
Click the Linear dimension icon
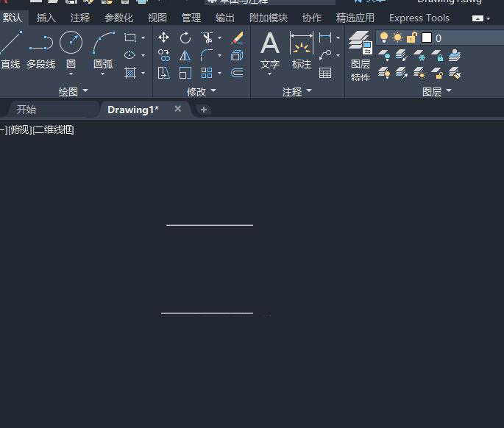[x=325, y=38]
